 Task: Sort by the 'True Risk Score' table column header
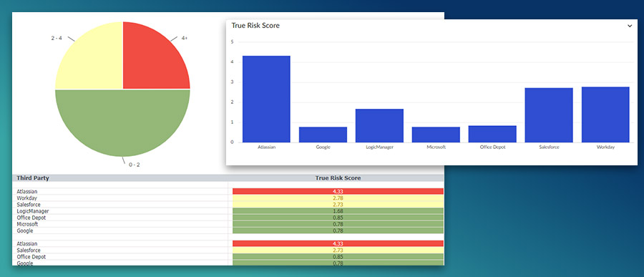coord(338,178)
